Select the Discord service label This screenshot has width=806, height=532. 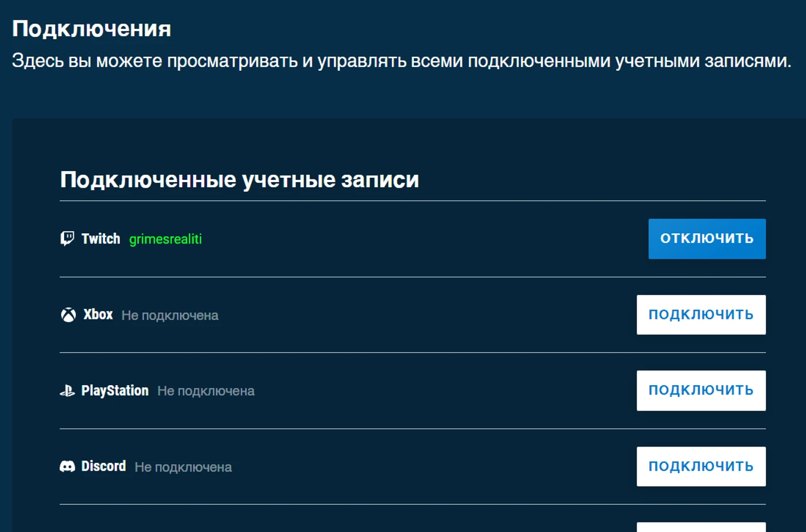coord(103,466)
